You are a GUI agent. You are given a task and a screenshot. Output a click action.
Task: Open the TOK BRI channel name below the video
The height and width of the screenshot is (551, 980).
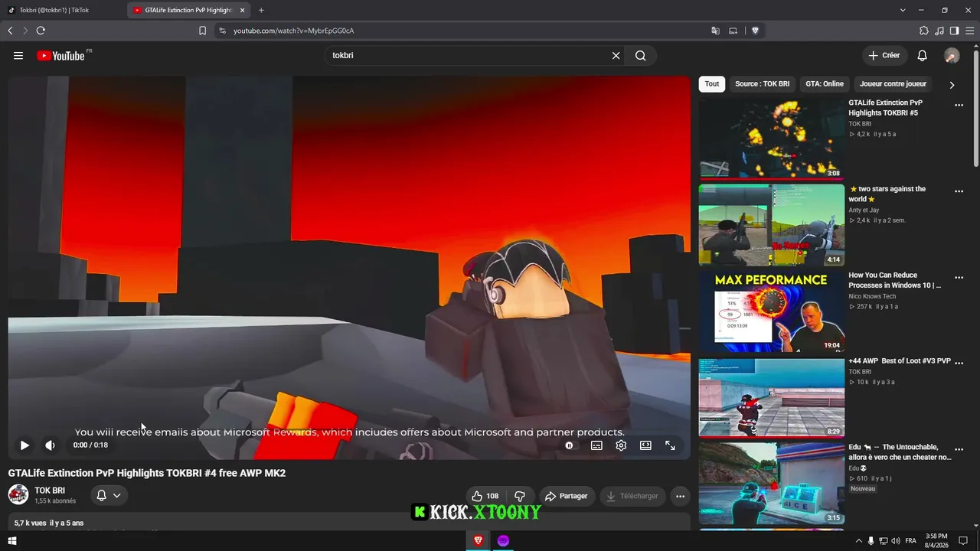click(x=50, y=491)
